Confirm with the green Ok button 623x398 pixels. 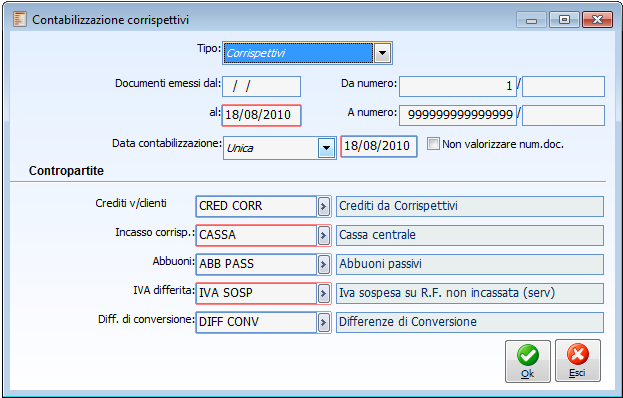pos(528,361)
